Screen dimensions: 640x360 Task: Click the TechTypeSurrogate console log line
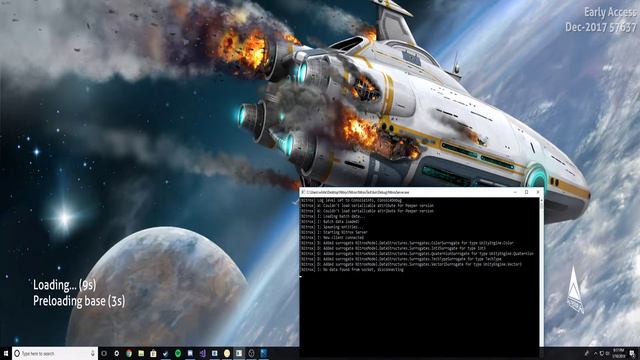click(401, 259)
